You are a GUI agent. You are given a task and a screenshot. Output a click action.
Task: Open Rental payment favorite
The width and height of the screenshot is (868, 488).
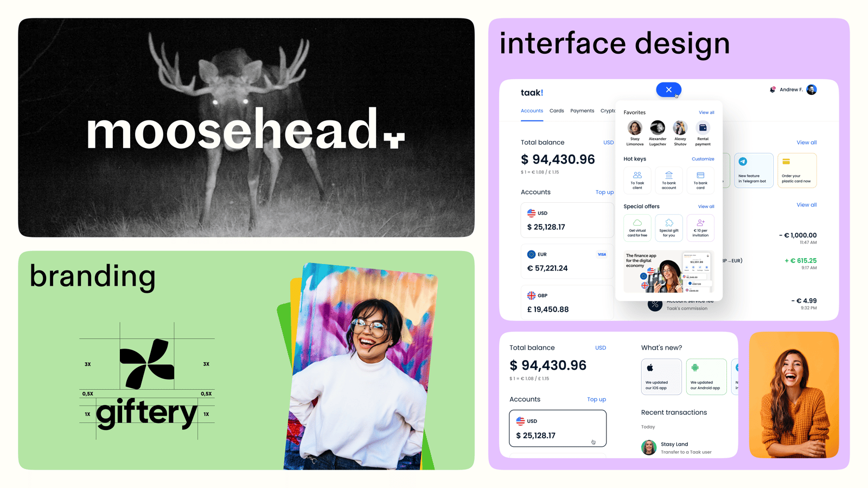pyautogui.click(x=703, y=132)
